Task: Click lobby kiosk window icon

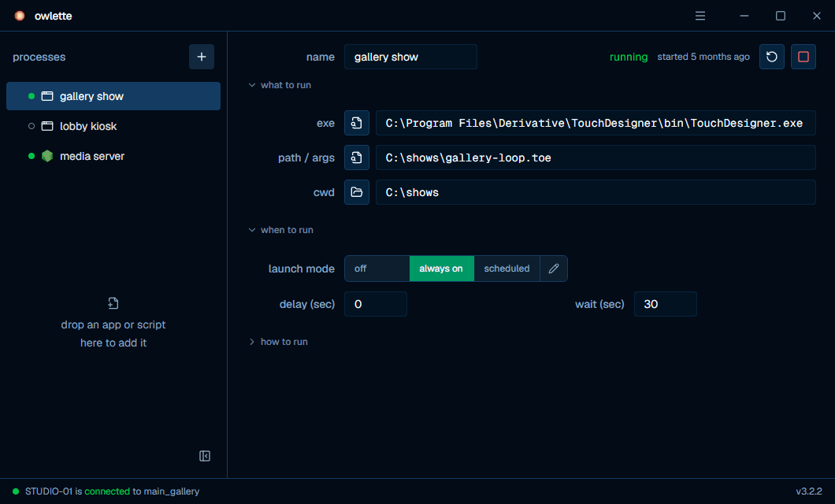Action: point(47,126)
